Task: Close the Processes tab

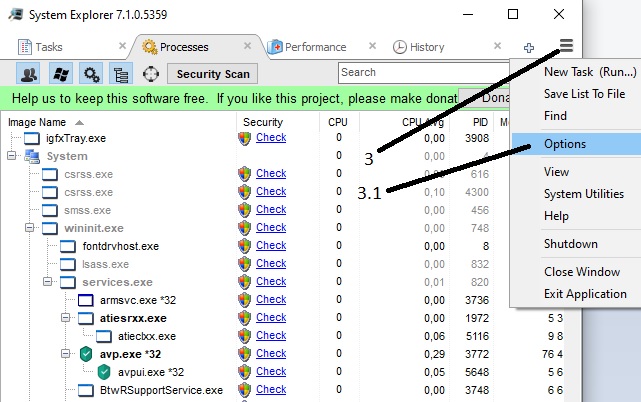Action: [247, 46]
